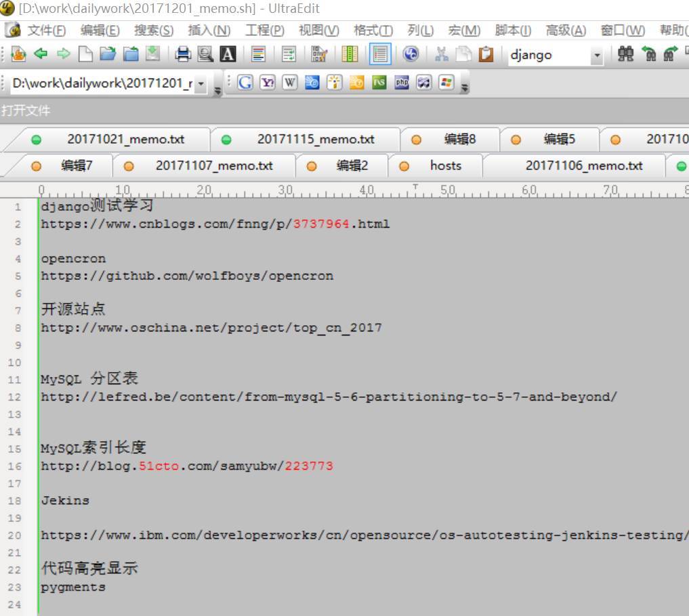
Task: Click the crossed arrows icon after PHP
Action: tap(424, 82)
